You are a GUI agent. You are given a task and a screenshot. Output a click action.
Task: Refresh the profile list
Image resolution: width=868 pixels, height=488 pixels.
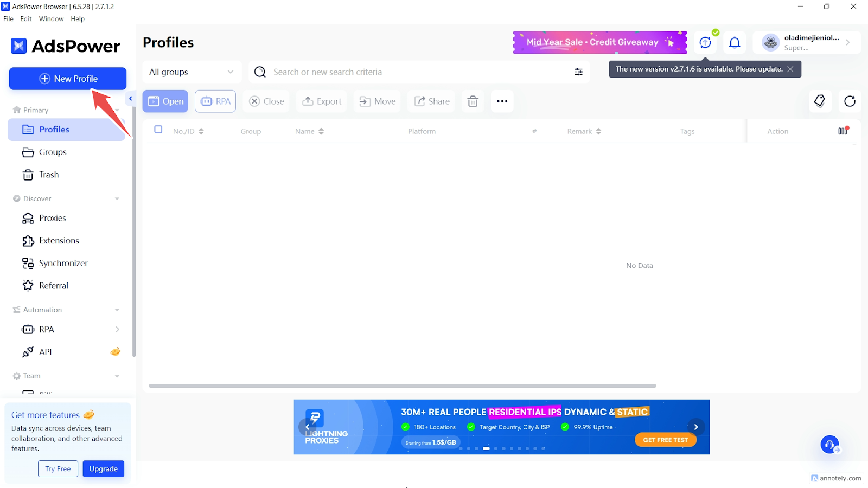(x=850, y=101)
